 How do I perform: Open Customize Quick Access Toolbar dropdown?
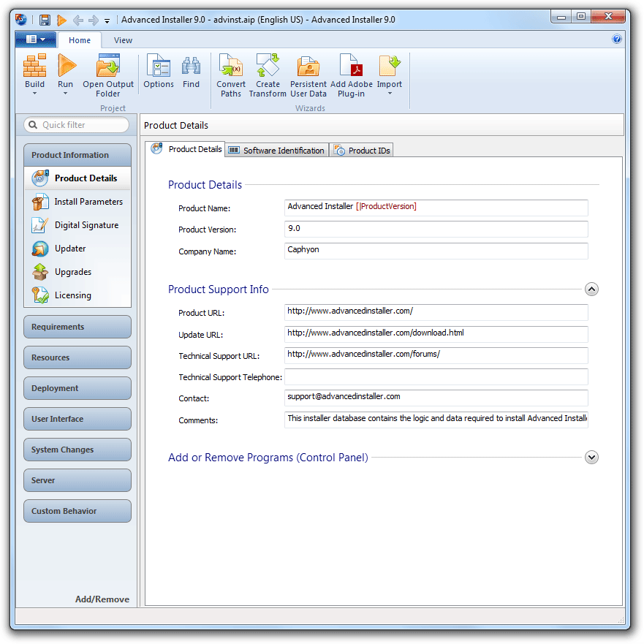point(107,20)
